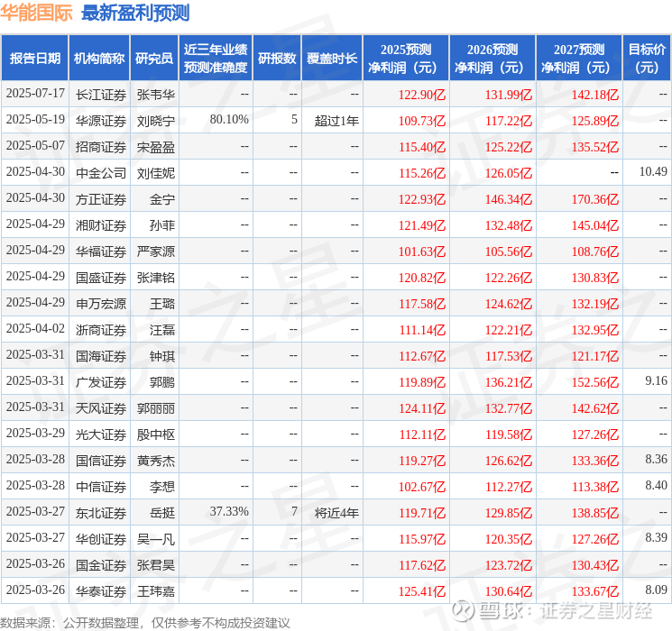The height and width of the screenshot is (631, 672).
Task: Select the 华泰证券 institution cell
Action: click(101, 591)
